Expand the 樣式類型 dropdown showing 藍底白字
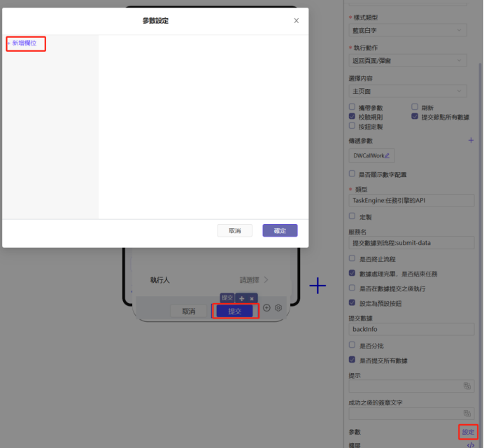The width and height of the screenshot is (484, 448). point(407,30)
